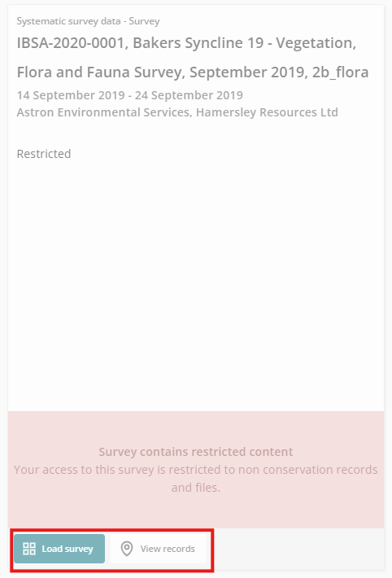
Task: Click the Restricted status label
Action: (x=44, y=154)
